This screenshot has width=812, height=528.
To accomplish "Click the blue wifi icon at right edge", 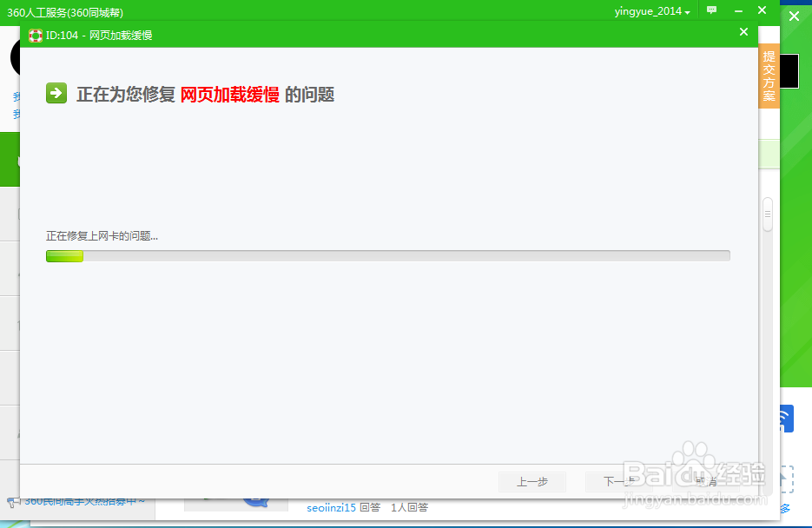I will [x=786, y=419].
